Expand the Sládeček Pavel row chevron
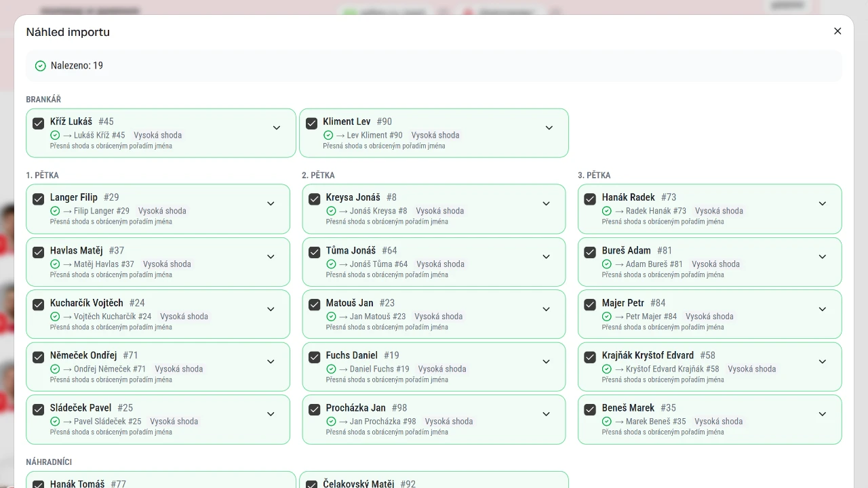This screenshot has height=488, width=868. (271, 413)
